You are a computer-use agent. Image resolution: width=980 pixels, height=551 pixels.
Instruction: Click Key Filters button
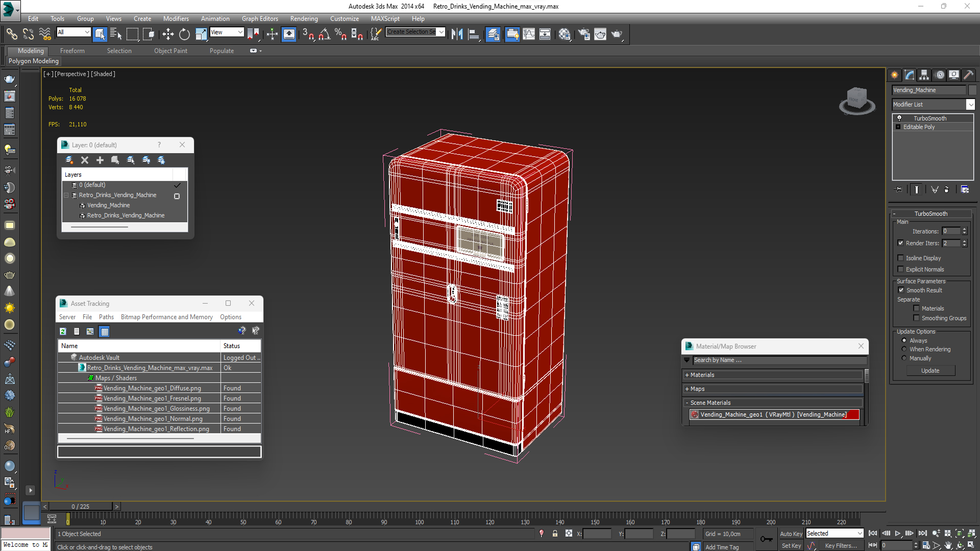[841, 546]
